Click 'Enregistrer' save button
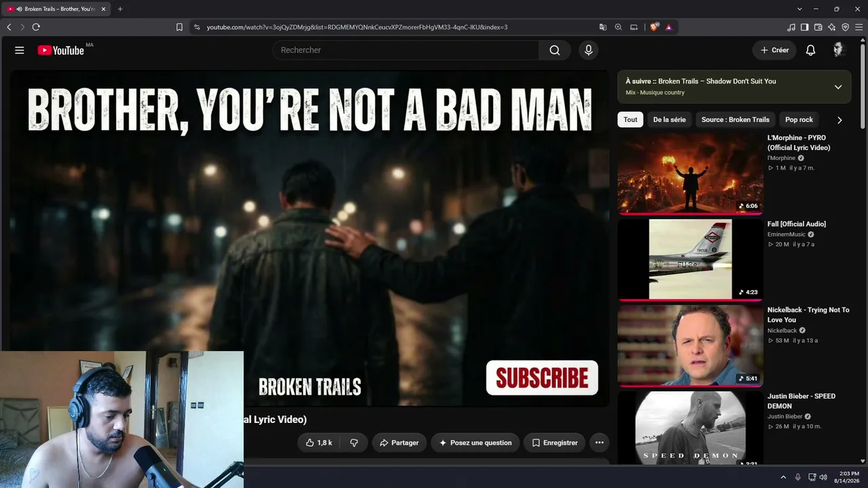The width and height of the screenshot is (868, 488). click(554, 443)
